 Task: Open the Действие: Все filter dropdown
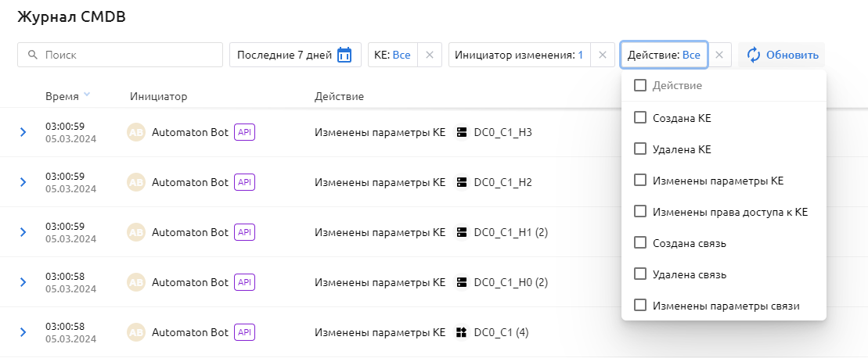pos(664,55)
